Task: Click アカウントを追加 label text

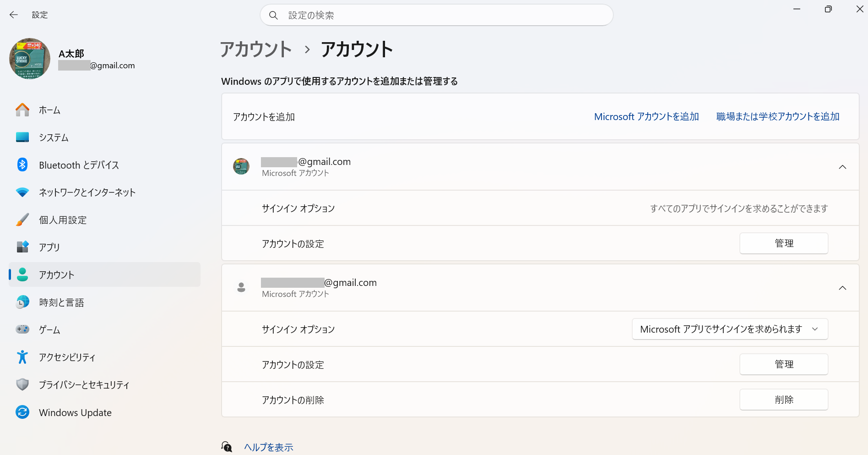Action: [x=264, y=117]
